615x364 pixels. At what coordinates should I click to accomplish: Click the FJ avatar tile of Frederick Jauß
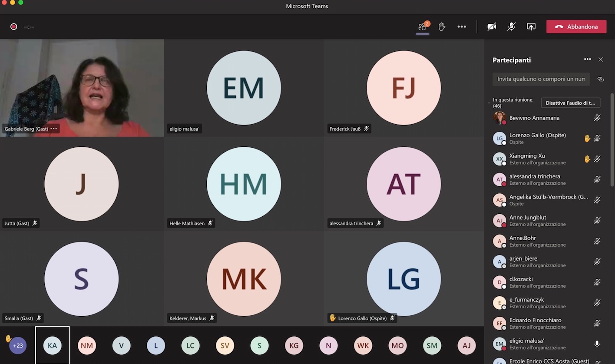point(403,88)
